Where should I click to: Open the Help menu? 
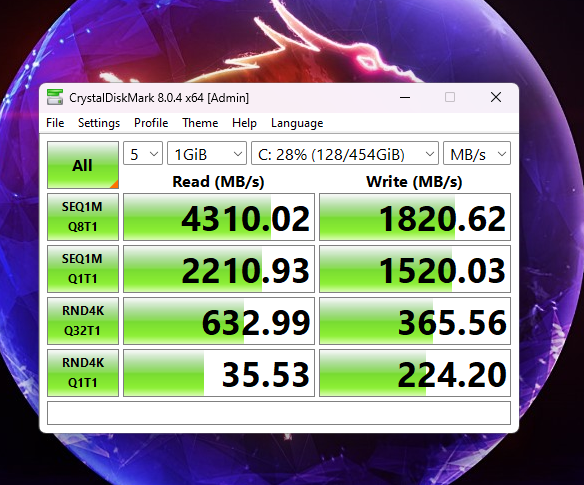click(244, 123)
